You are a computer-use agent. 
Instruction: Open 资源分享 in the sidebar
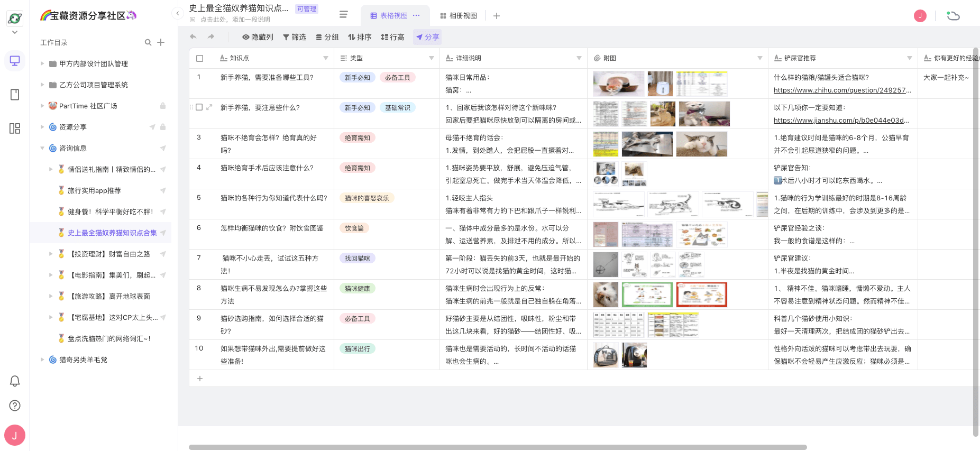point(73,127)
